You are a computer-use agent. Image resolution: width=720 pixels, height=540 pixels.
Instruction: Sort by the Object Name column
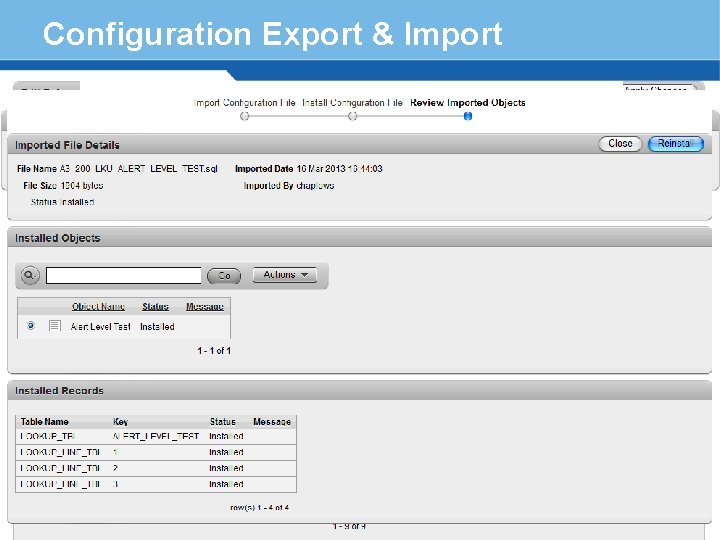point(98,306)
